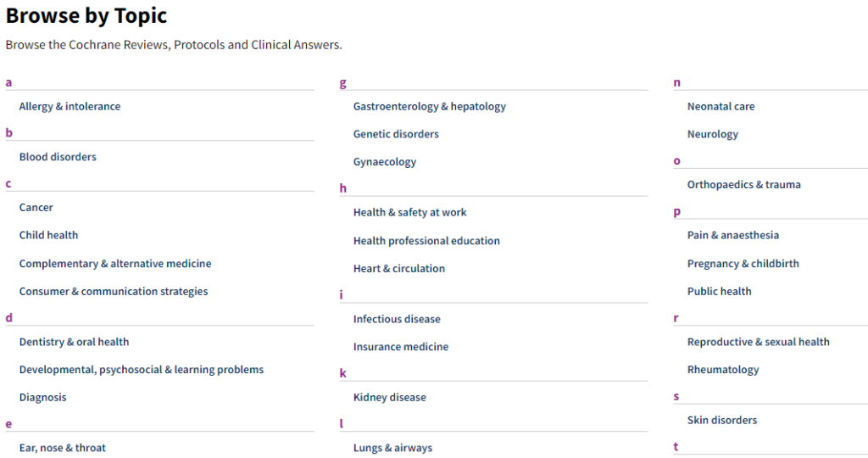Screen dimensions: 868x458
Task: Go to Health & safety at work
Action: point(410,213)
